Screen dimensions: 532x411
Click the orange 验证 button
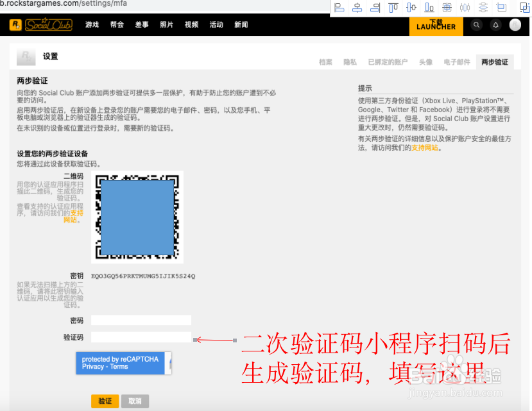pyautogui.click(x=105, y=401)
